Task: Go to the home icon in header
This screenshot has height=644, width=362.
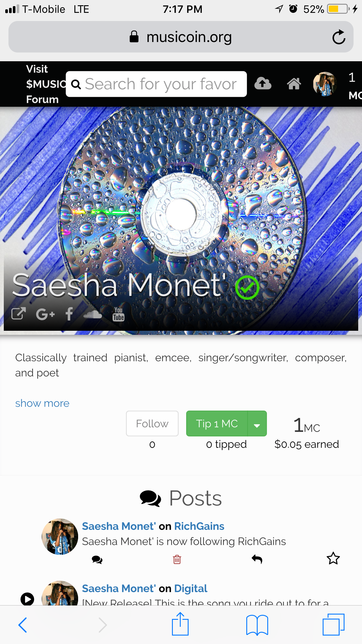Action: click(x=294, y=84)
